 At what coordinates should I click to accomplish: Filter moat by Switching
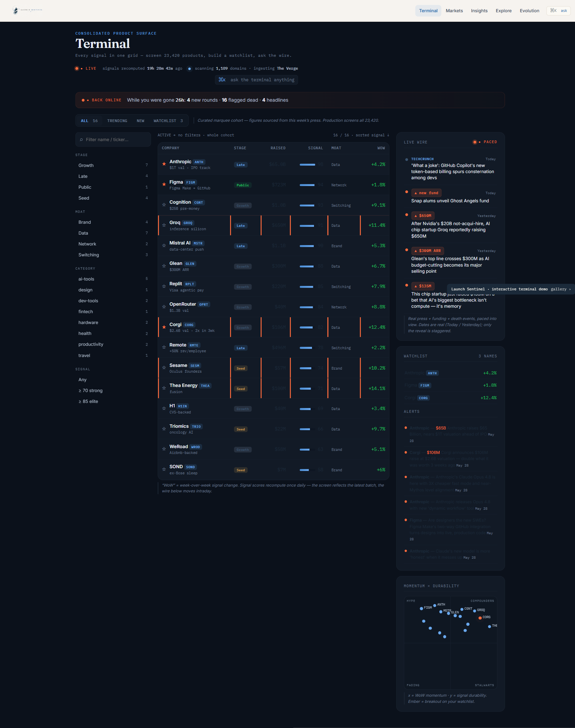[113, 255]
